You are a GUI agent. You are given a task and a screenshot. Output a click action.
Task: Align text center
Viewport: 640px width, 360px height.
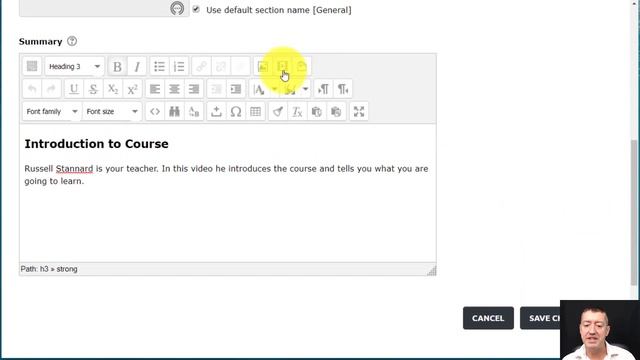(x=174, y=89)
